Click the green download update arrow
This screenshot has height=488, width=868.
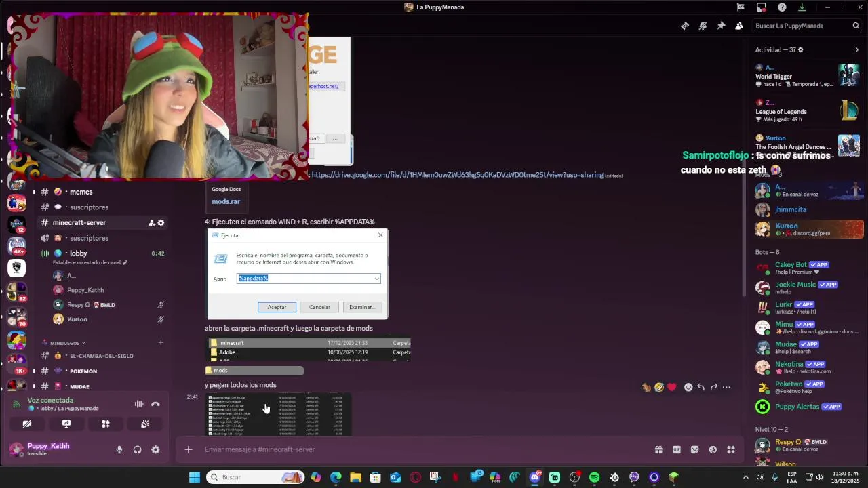(802, 7)
